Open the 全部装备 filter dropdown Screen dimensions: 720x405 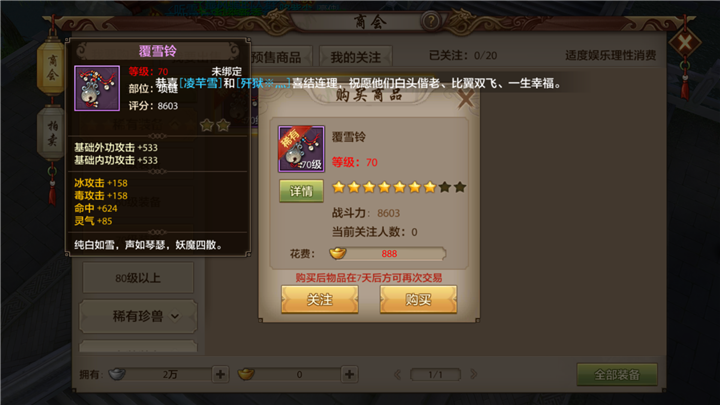point(617,375)
